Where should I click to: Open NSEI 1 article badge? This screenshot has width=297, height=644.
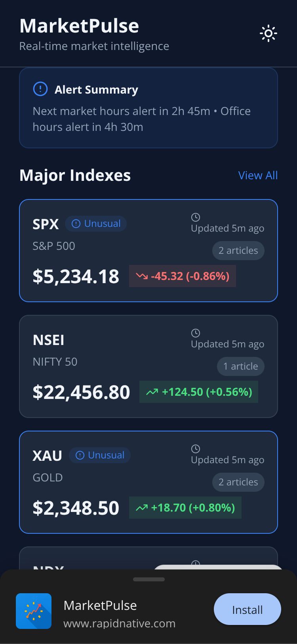[x=240, y=366]
